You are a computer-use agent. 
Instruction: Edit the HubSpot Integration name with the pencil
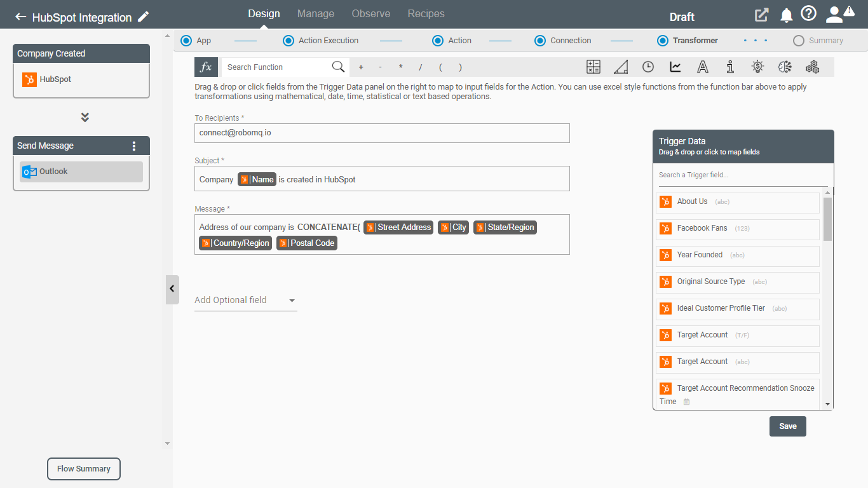(x=144, y=17)
